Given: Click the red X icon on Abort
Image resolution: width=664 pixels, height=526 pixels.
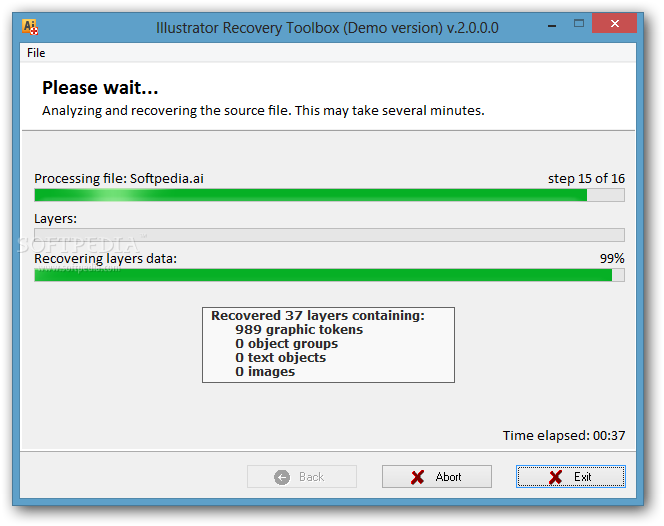Looking at the screenshot, I should pyautogui.click(x=418, y=477).
